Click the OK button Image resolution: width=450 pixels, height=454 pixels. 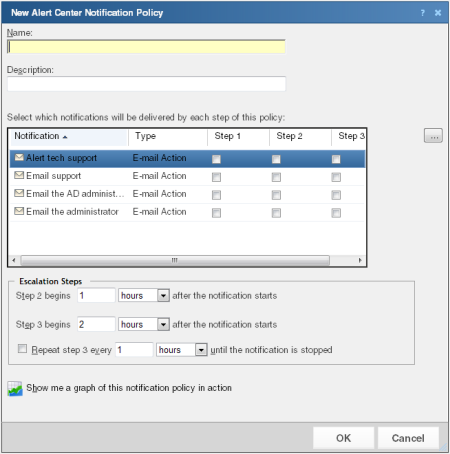pyautogui.click(x=343, y=438)
